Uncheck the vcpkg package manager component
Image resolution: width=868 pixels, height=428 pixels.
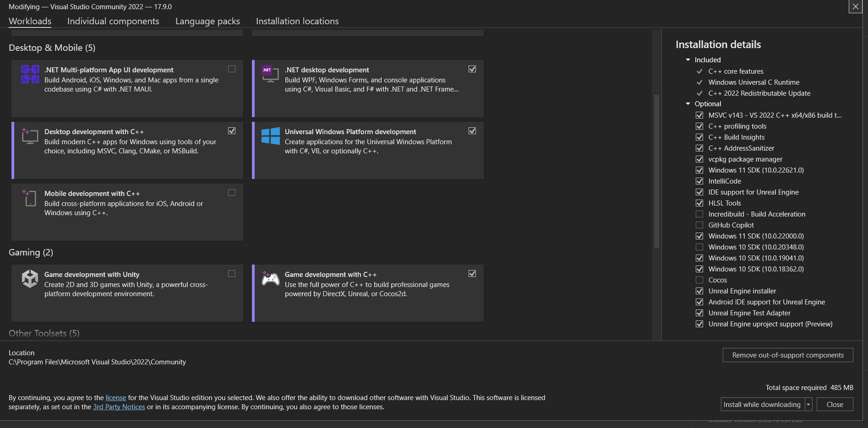pyautogui.click(x=699, y=159)
